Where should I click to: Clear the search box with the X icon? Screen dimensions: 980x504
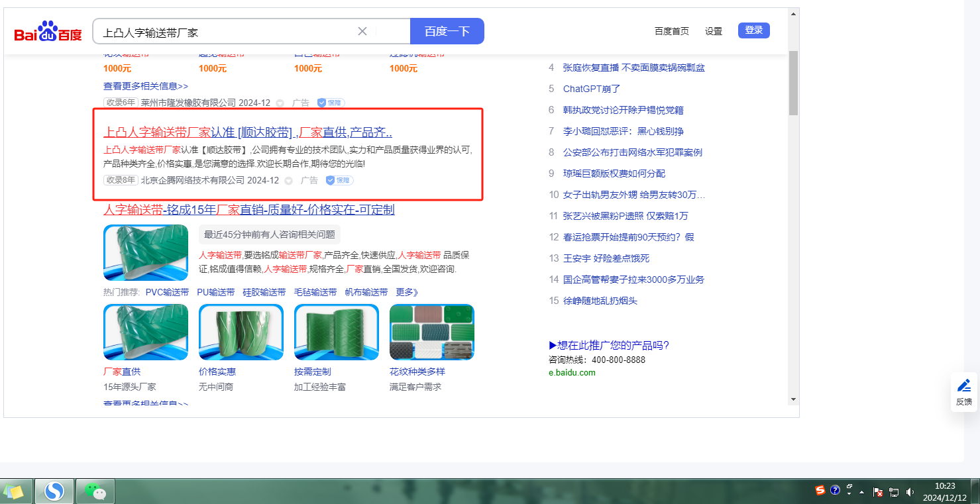click(362, 31)
